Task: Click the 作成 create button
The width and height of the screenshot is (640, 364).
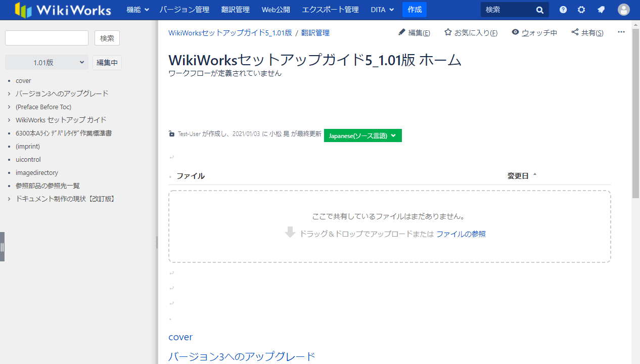Action: 415,10
